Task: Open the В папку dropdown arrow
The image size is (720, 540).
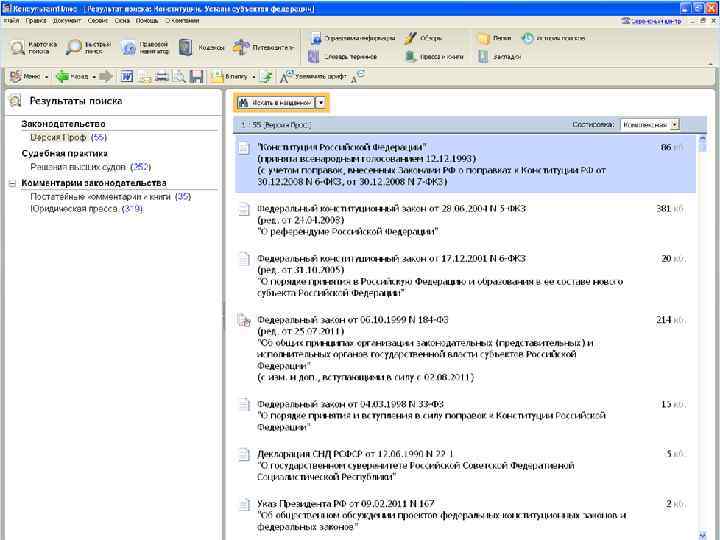Action: (x=253, y=77)
